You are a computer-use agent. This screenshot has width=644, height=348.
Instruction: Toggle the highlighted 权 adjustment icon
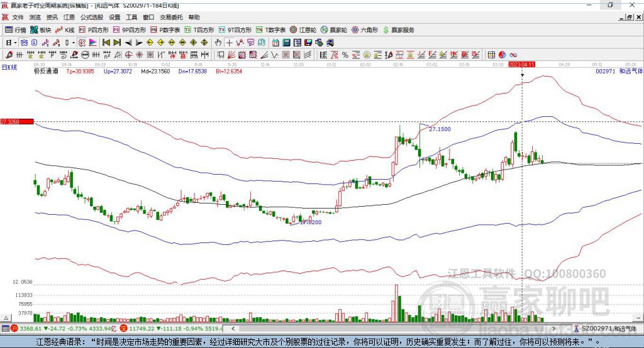[x=82, y=43]
